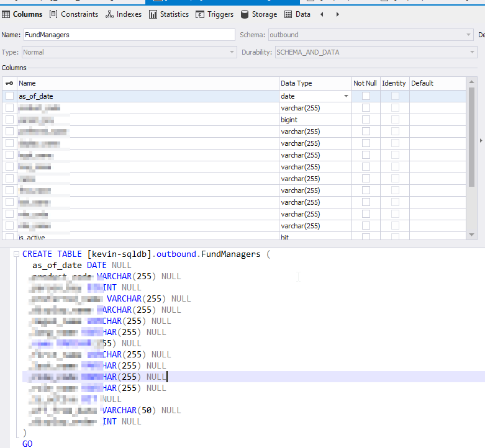Click the tab scroll right arrow

point(337,14)
